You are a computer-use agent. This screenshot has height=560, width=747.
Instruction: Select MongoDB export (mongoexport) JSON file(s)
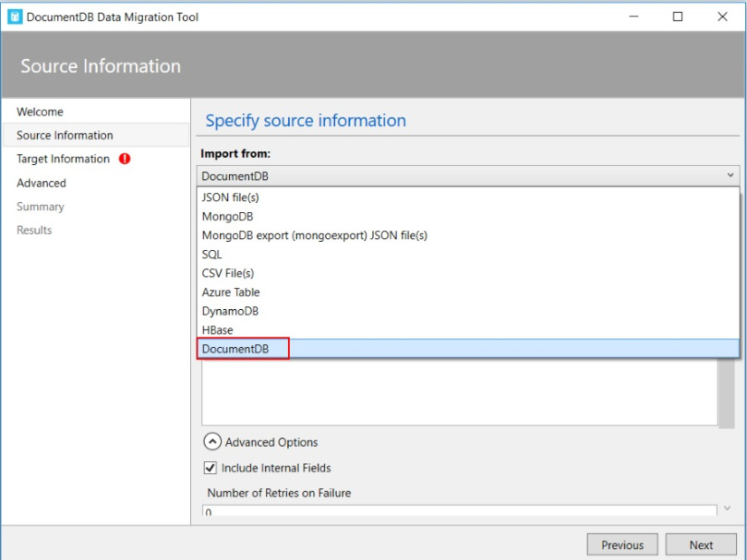click(314, 235)
